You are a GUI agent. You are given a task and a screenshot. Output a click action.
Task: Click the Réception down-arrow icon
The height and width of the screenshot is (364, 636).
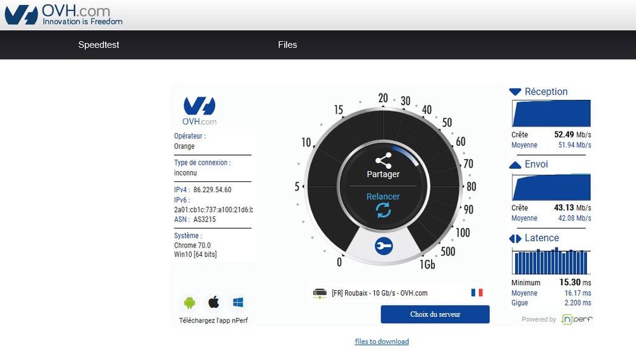[x=515, y=92]
